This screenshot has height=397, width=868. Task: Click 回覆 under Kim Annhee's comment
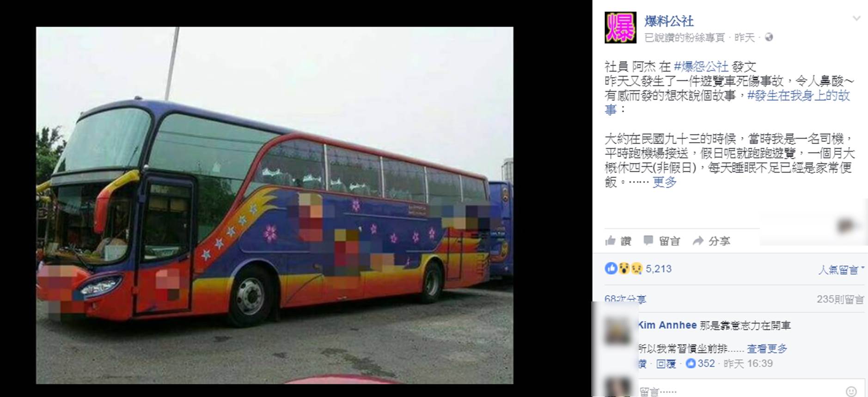[666, 364]
